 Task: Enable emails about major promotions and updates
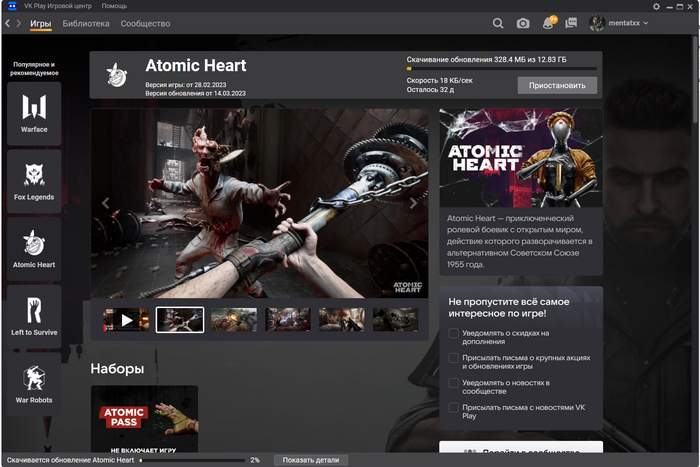[453, 358]
